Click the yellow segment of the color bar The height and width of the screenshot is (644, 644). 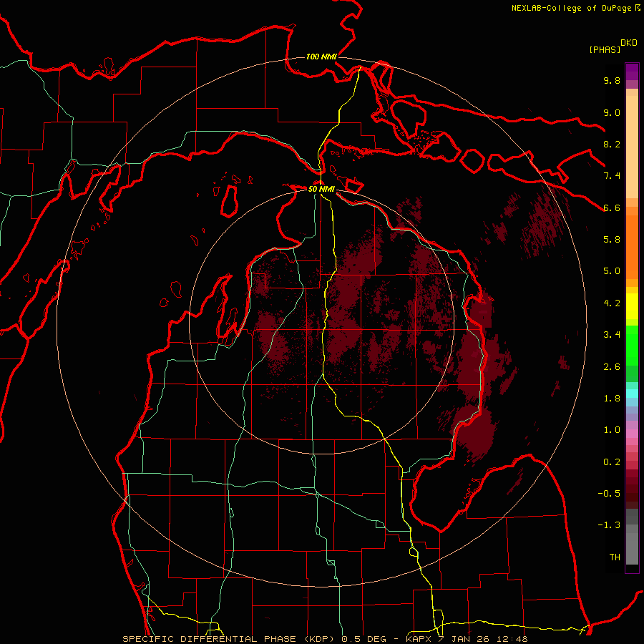632,306
